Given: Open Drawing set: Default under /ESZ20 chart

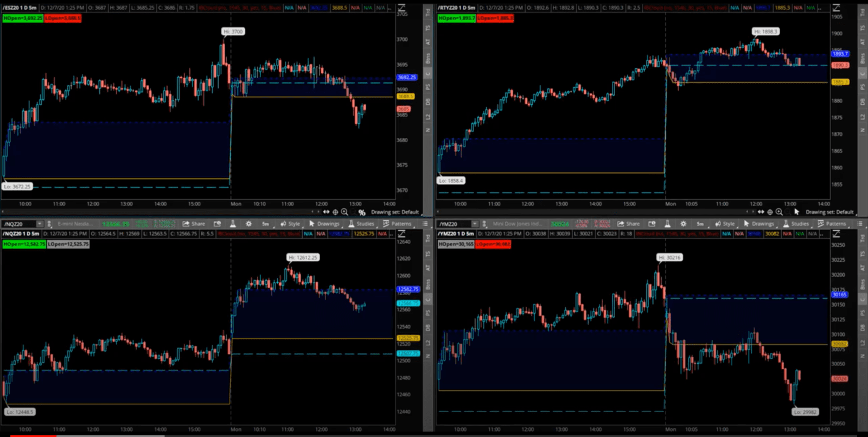Looking at the screenshot, I should [x=395, y=212].
